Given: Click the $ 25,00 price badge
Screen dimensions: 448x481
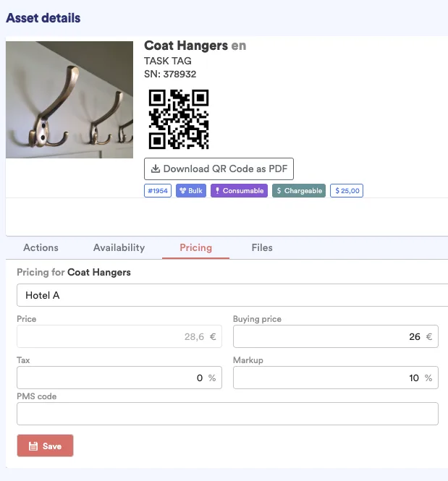Looking at the screenshot, I should (347, 191).
